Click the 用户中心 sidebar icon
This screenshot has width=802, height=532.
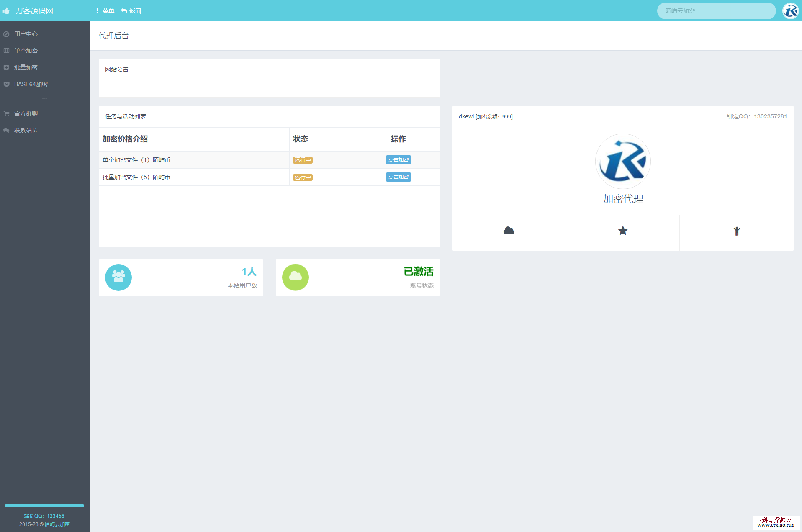point(6,34)
